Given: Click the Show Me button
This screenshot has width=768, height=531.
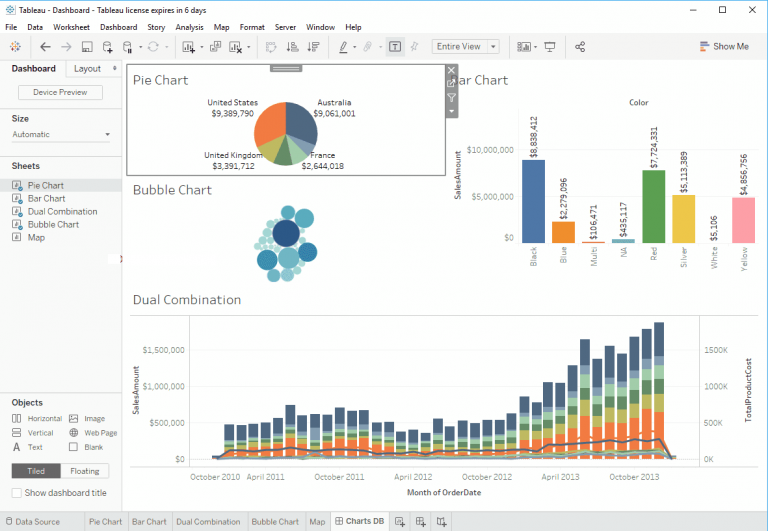Looking at the screenshot, I should coord(722,47).
